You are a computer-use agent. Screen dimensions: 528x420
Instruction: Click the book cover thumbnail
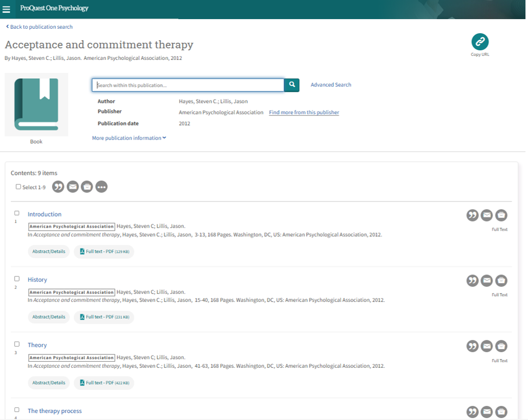(36, 105)
